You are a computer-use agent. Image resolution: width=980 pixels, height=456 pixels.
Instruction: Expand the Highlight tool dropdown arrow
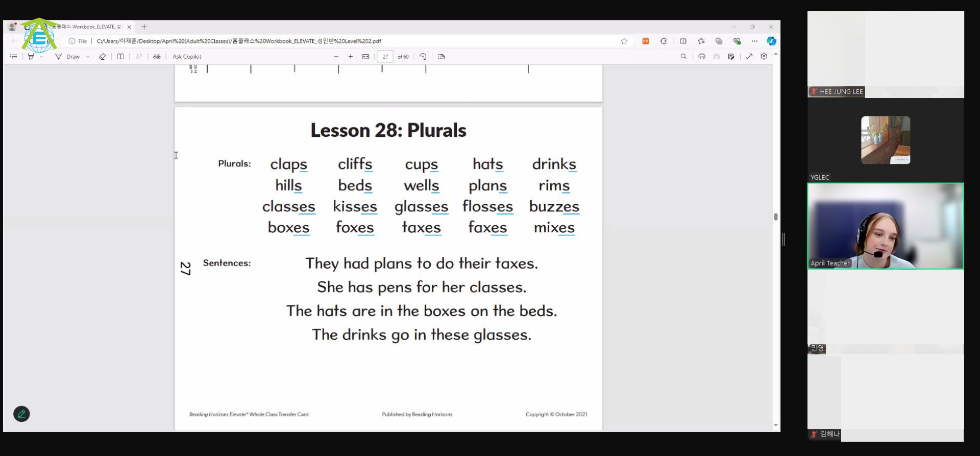(x=42, y=57)
